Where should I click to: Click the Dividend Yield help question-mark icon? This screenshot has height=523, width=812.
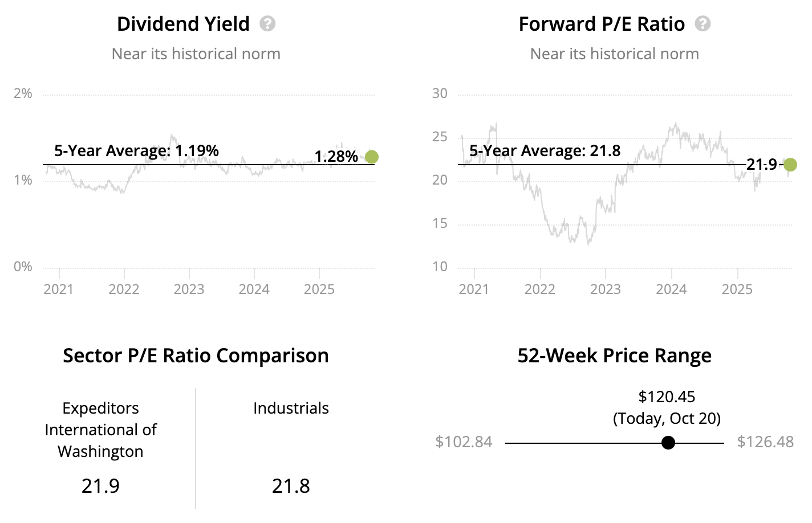tap(267, 24)
